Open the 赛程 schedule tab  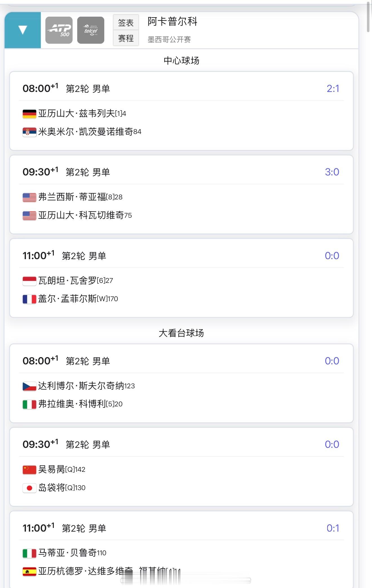pyautogui.click(x=126, y=38)
